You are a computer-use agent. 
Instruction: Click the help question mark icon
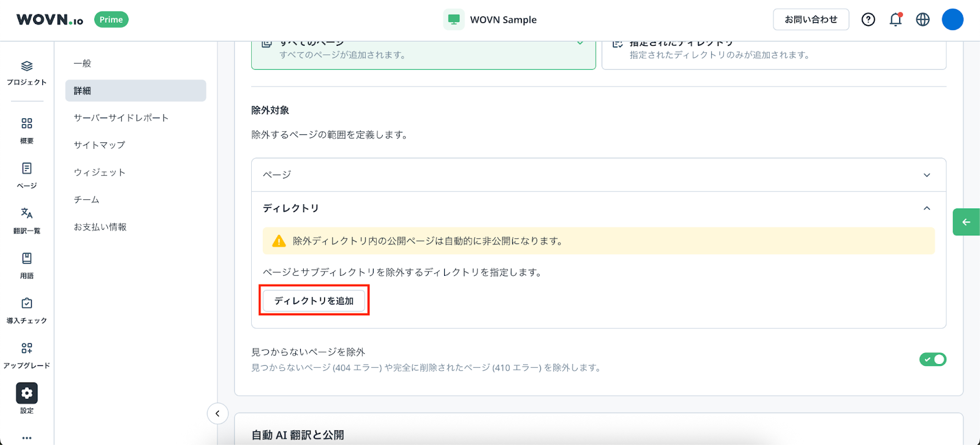coord(868,20)
